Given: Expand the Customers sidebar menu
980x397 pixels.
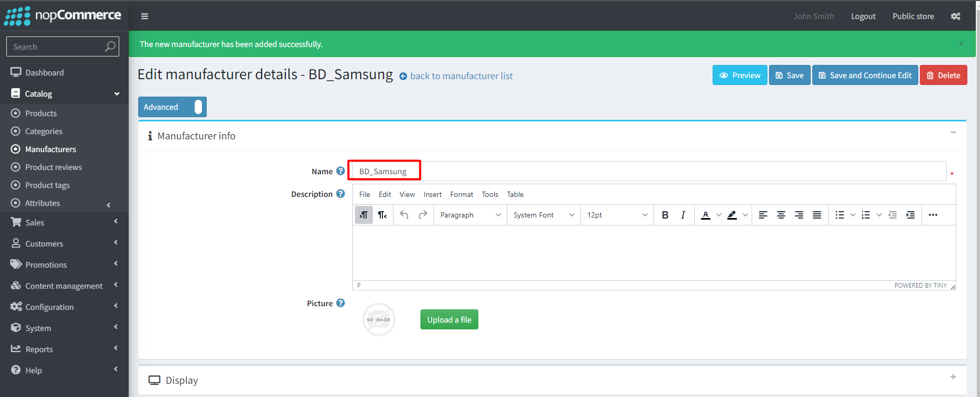Looking at the screenshot, I should (x=64, y=243).
